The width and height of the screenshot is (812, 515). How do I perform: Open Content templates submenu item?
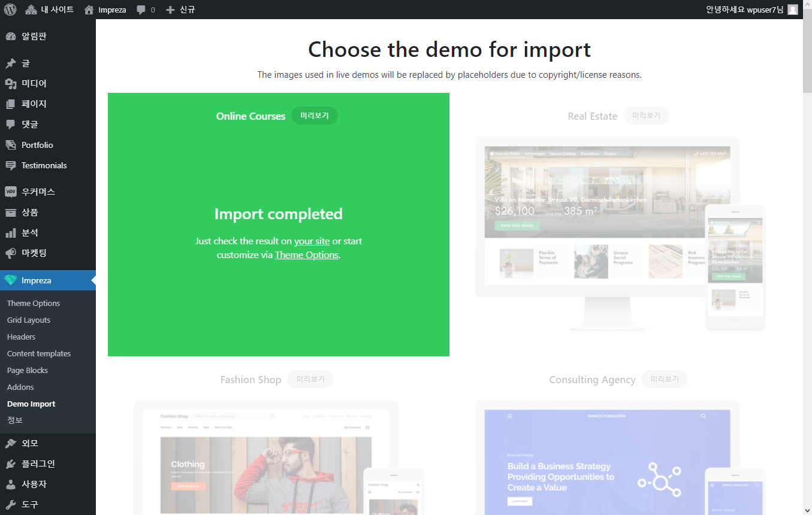click(x=39, y=353)
